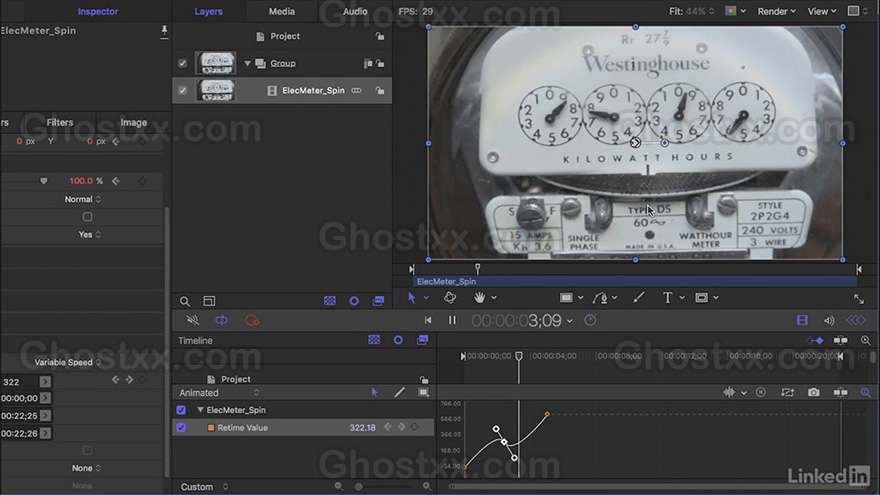Show filters in the Layers list
The image size is (880, 495).
(x=378, y=301)
